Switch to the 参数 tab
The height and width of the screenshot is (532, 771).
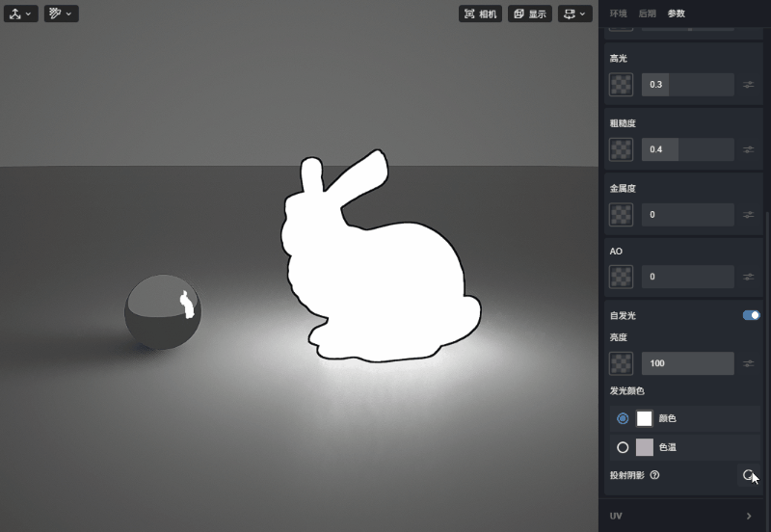coord(677,13)
